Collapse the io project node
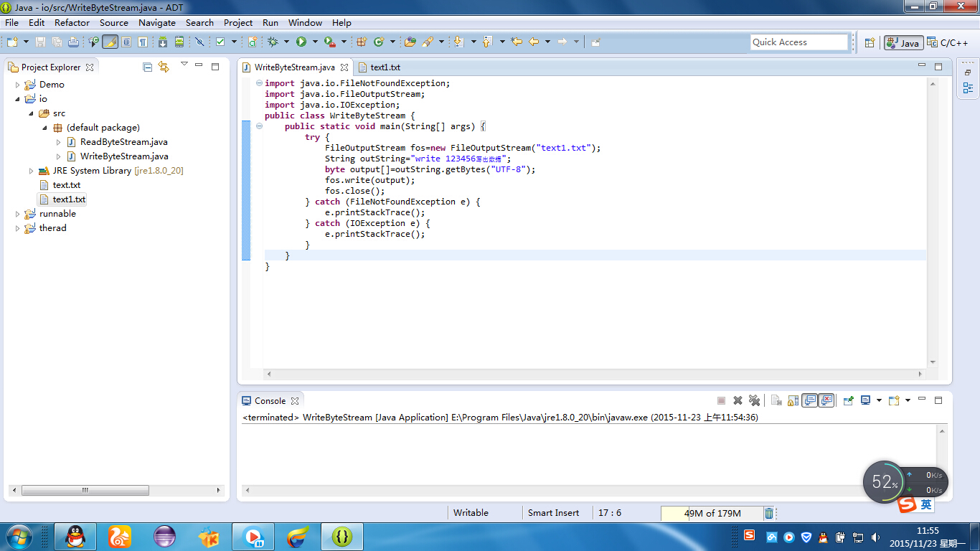Image resolution: width=980 pixels, height=551 pixels. point(18,99)
